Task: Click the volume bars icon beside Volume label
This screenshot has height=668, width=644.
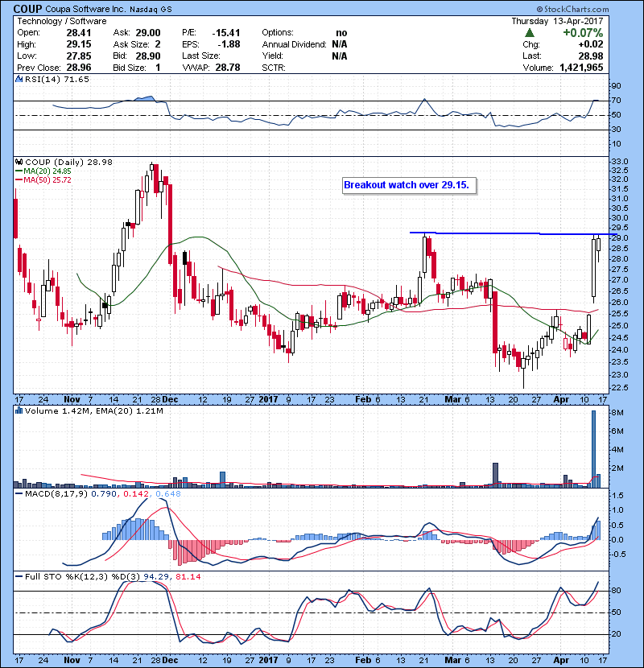Action: coord(19,410)
